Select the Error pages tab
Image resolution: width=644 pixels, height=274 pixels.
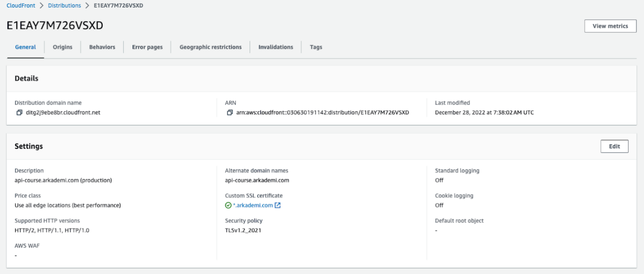pos(147,47)
